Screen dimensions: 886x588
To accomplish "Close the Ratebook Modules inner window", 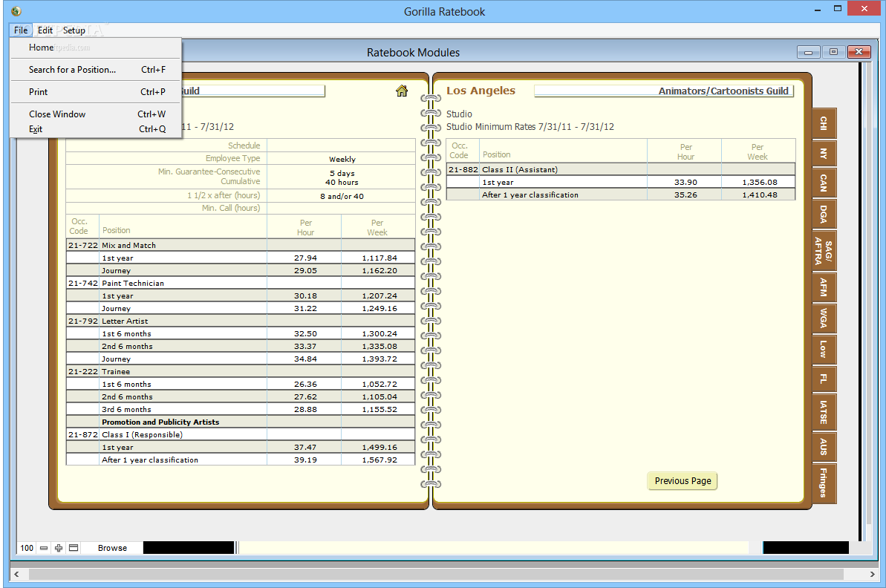I will click(x=859, y=52).
